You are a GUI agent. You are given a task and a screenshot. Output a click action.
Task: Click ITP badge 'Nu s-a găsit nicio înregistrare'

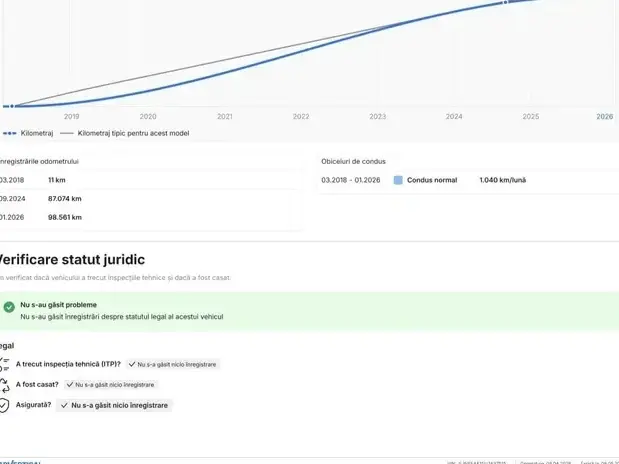[173, 364]
